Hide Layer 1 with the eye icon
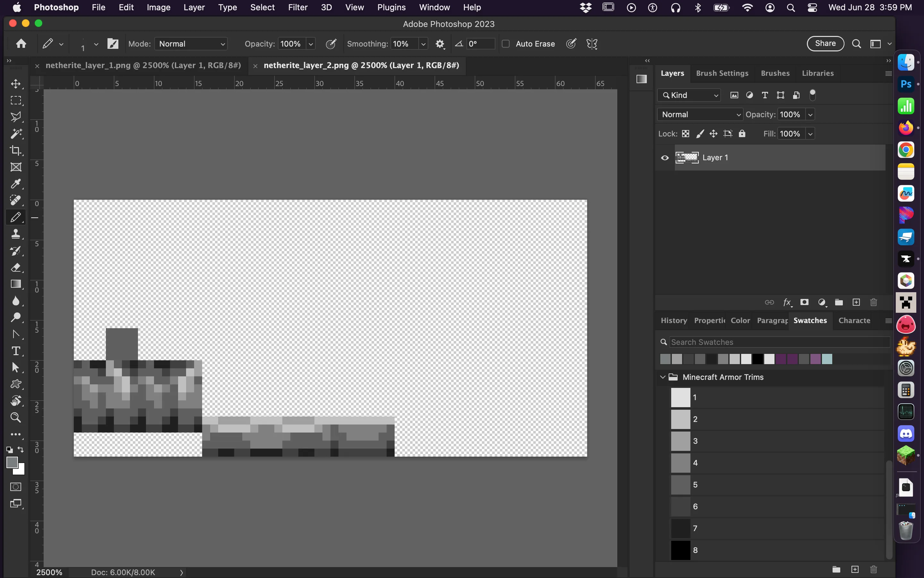 (665, 158)
